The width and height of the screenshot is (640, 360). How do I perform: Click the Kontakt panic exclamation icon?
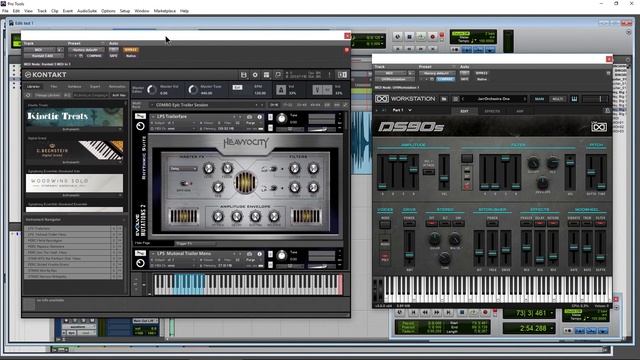(x=329, y=75)
